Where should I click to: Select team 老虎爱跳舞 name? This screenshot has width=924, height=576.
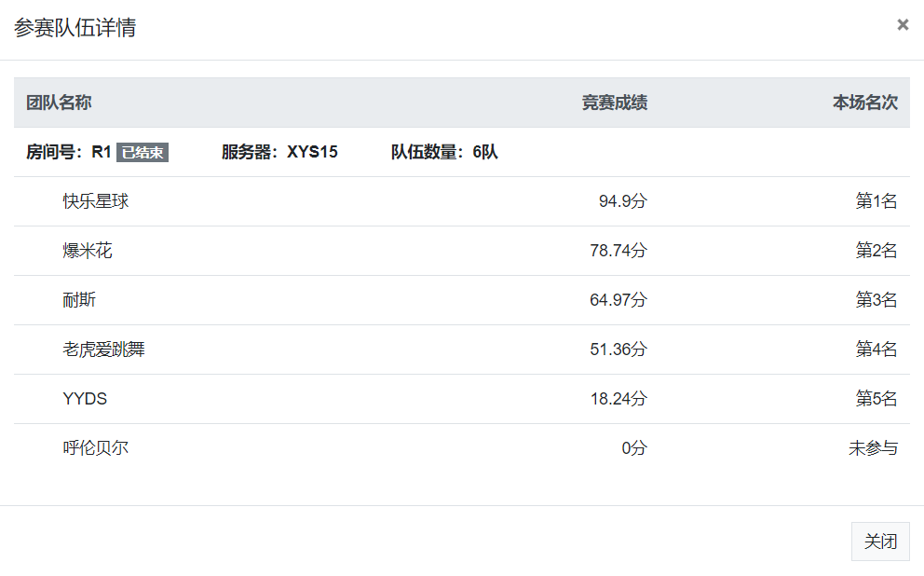[103, 350]
